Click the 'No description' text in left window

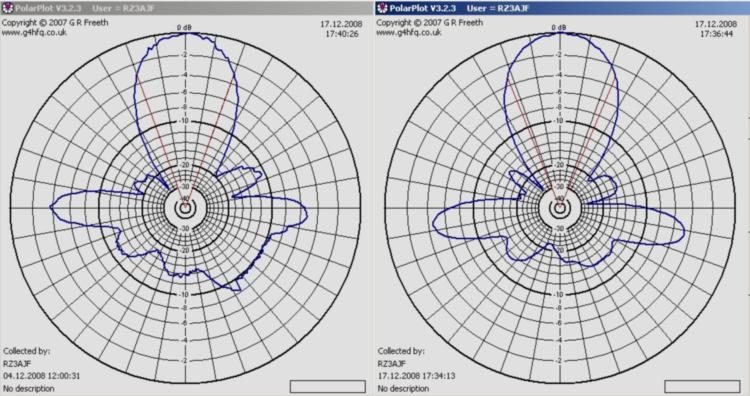click(29, 388)
